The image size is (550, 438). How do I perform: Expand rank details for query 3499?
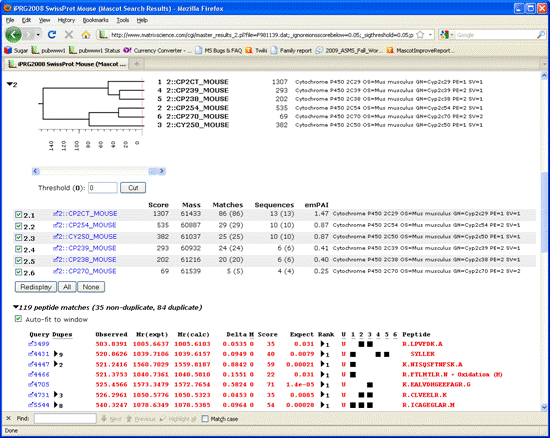click(323, 344)
